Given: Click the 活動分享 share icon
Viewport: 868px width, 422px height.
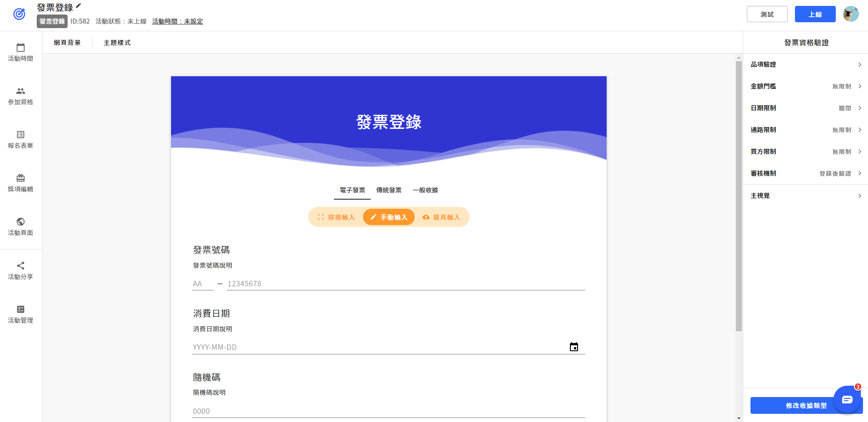Looking at the screenshot, I should click(20, 269).
